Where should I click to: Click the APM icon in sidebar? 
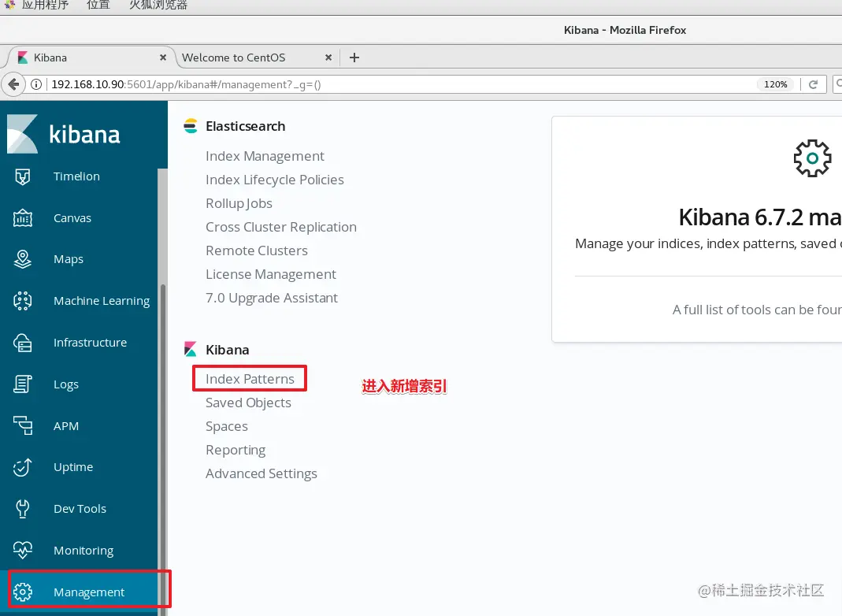click(x=23, y=425)
